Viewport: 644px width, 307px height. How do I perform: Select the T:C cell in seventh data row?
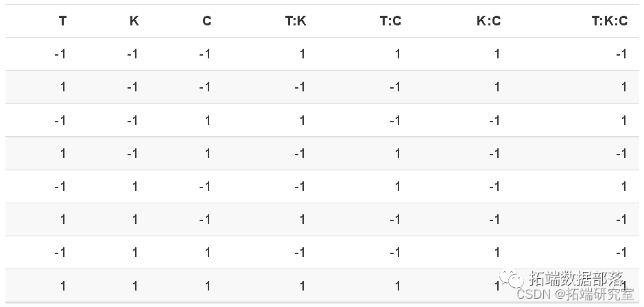pyautogui.click(x=394, y=252)
